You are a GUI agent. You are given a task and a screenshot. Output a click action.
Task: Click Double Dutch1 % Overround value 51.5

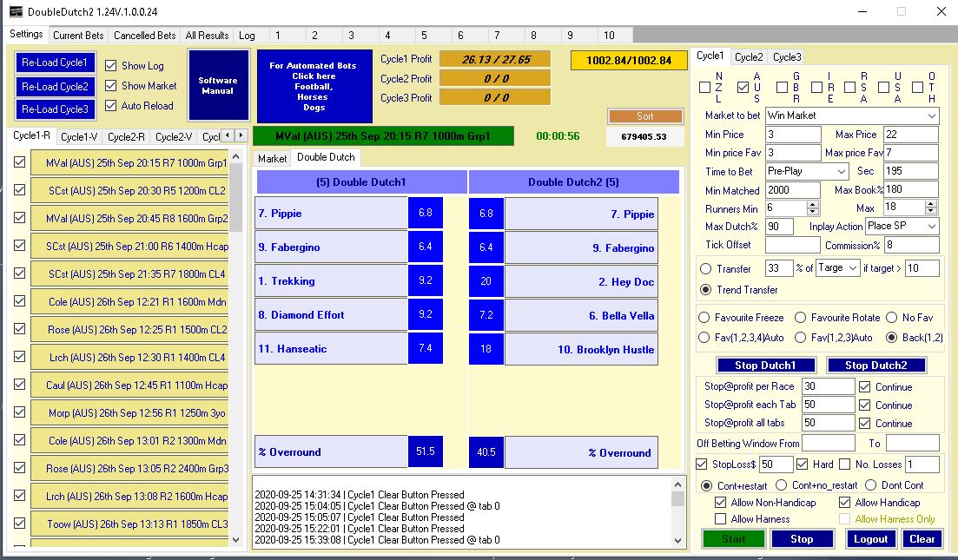coord(426,451)
